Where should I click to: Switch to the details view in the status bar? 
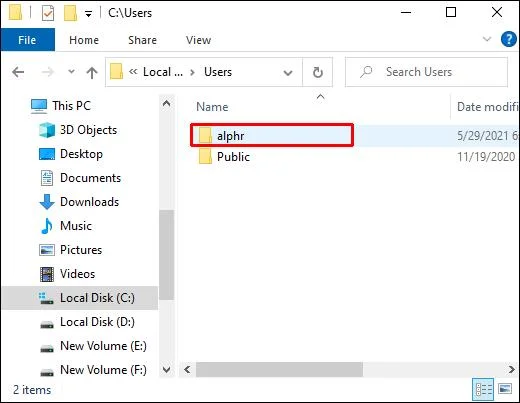coord(483,389)
